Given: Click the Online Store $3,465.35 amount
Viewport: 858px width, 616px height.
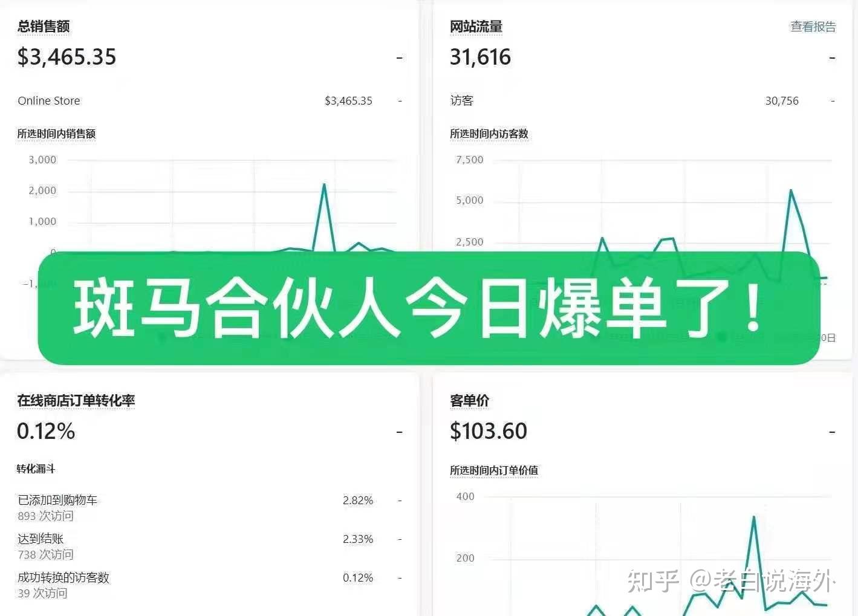Looking at the screenshot, I should (348, 101).
